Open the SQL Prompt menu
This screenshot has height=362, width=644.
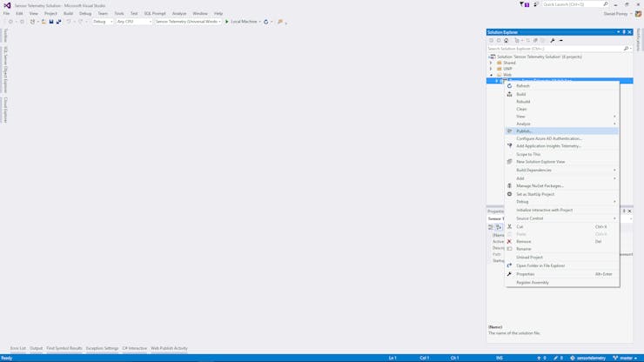[155, 14]
